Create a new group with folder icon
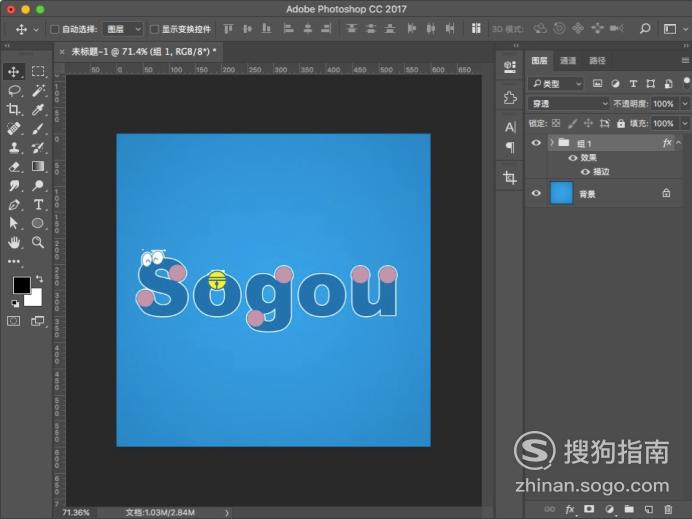Viewport: 692px width, 519px height. tap(629, 509)
